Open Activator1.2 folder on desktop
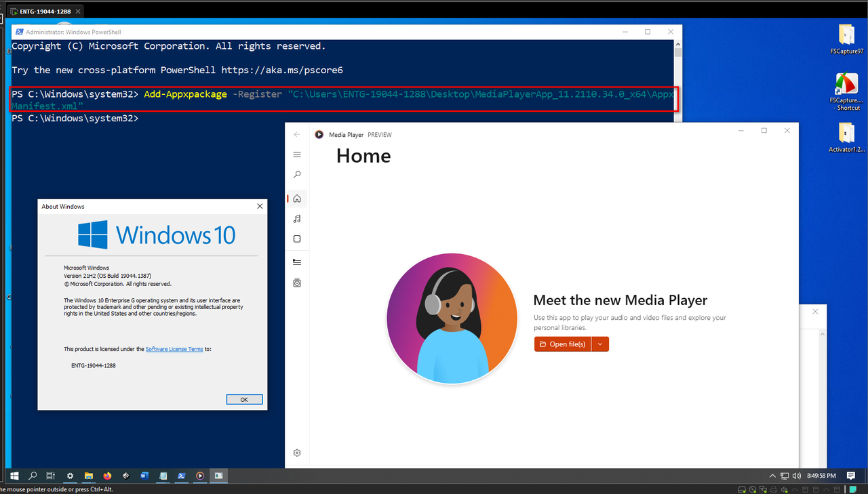This screenshot has height=494, width=868. tap(846, 138)
